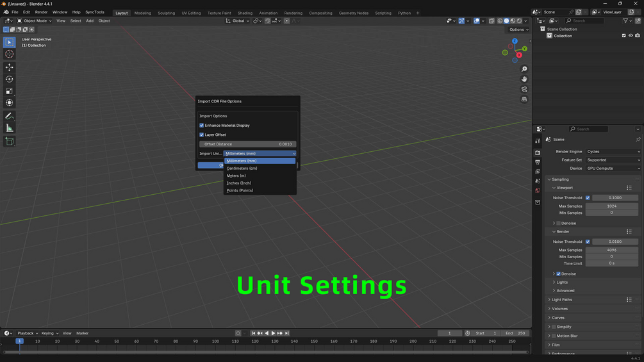Uncheck Enhance Material Display
Viewport: 644px width, 362px height.
(201, 126)
